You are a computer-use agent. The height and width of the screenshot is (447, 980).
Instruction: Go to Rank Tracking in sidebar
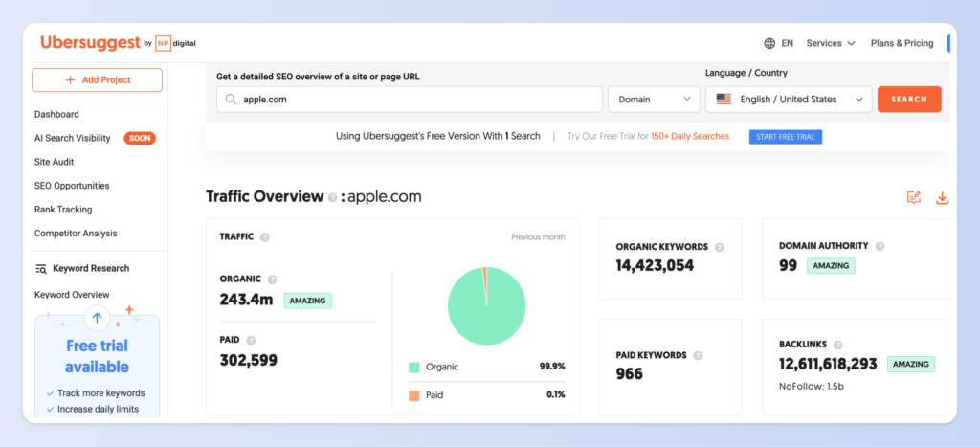tap(63, 210)
